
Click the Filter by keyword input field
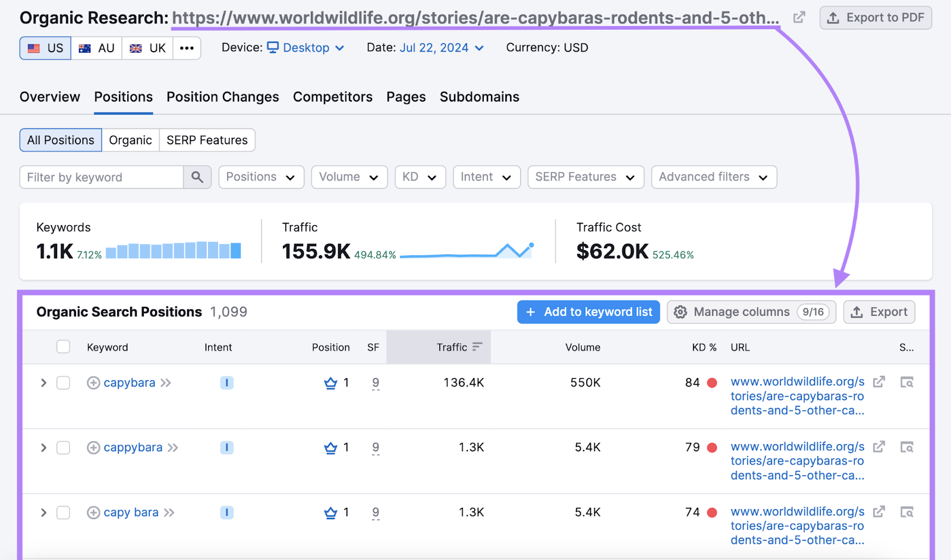pyautogui.click(x=102, y=177)
